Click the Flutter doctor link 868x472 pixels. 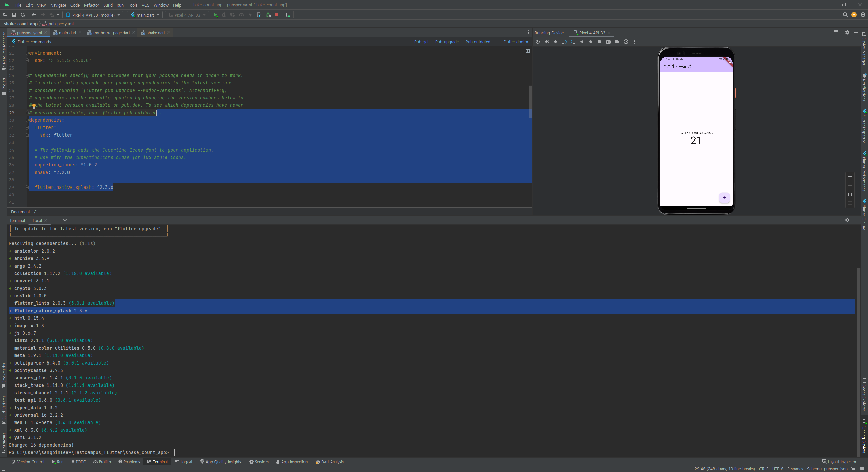point(515,42)
